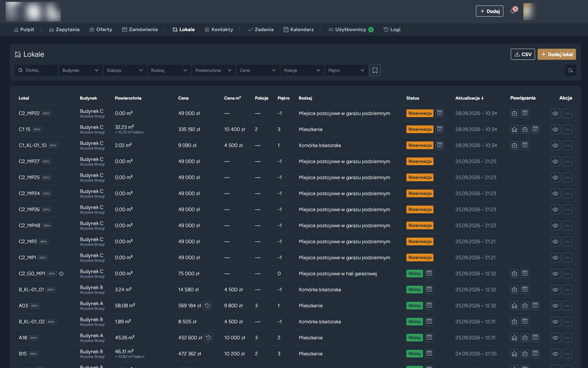This screenshot has width=588, height=368.
Task: Open order link icon for A03
Action: point(535,305)
